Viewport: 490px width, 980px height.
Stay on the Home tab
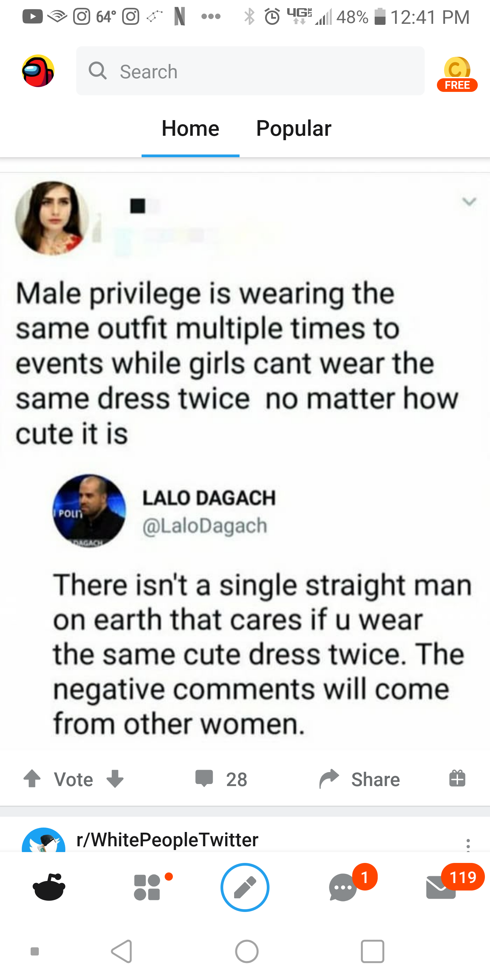click(x=190, y=129)
